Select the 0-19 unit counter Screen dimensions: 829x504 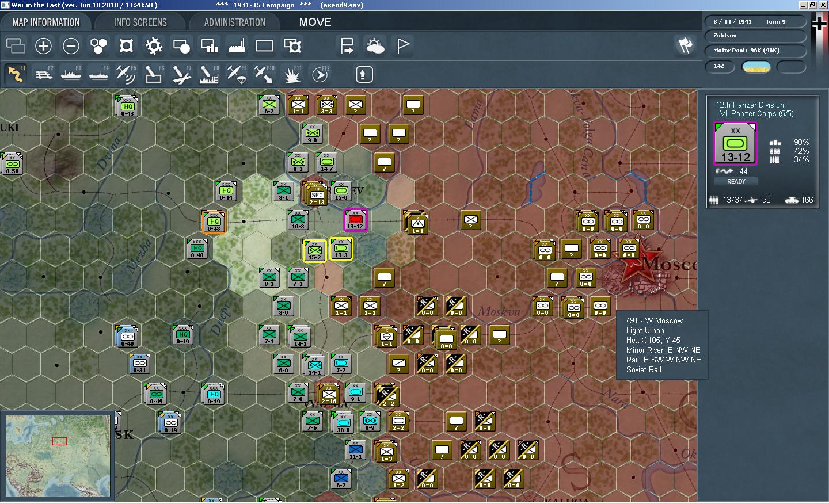pyautogui.click(x=170, y=423)
